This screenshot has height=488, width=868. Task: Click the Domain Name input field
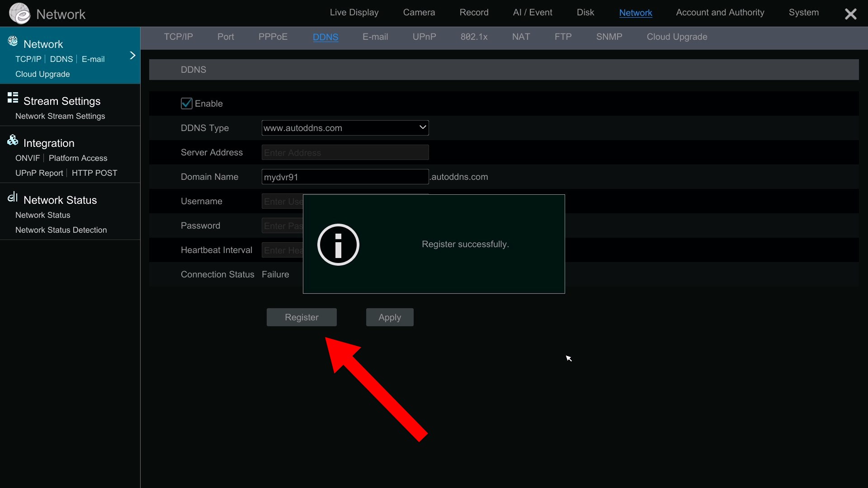point(345,177)
